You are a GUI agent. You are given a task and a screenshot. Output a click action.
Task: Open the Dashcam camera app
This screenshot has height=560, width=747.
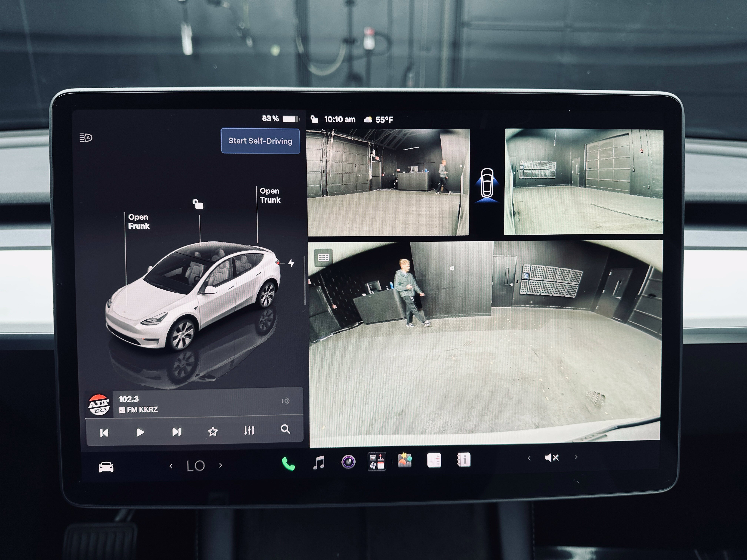(348, 462)
